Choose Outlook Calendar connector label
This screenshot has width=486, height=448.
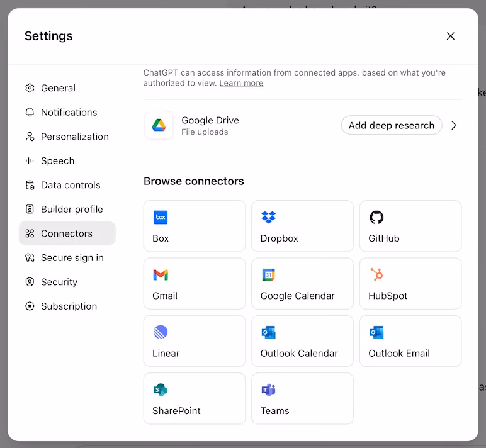click(299, 353)
